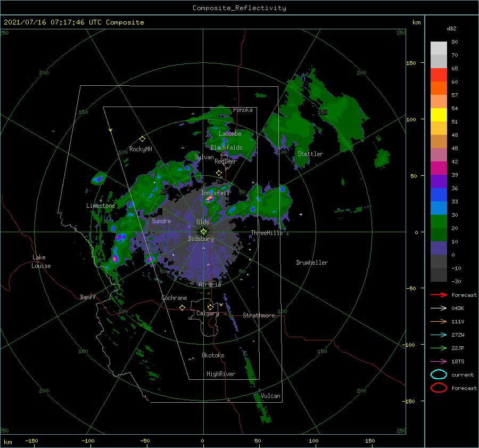This screenshot has height=448, width=479.
Task: Click the Innisfail city label
Action: coord(215,193)
